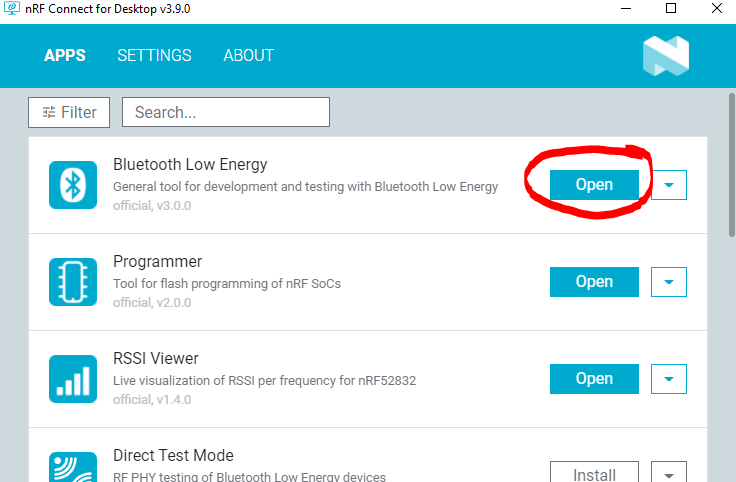Click the apps list vertical scrollbar
736x482 pixels.
tap(732, 165)
